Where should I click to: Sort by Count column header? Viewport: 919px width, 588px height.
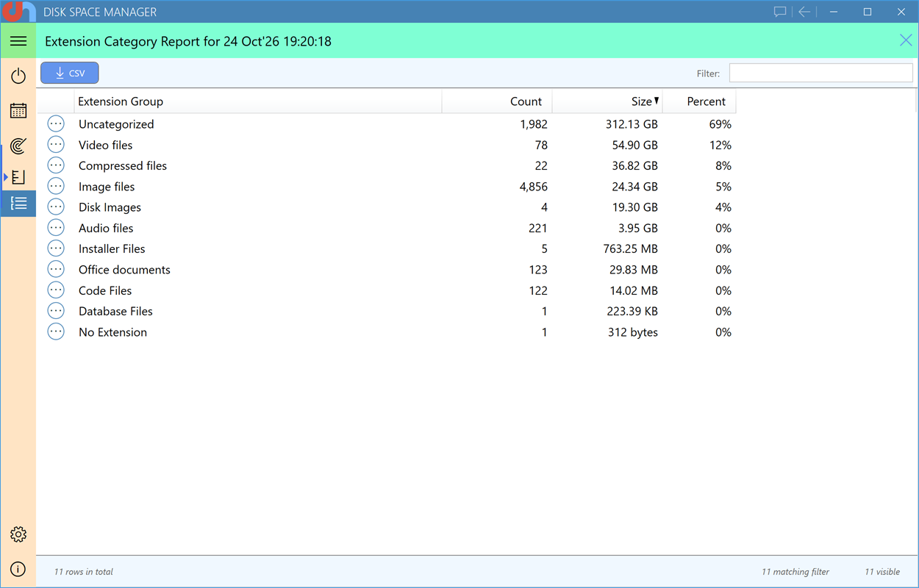point(497,101)
